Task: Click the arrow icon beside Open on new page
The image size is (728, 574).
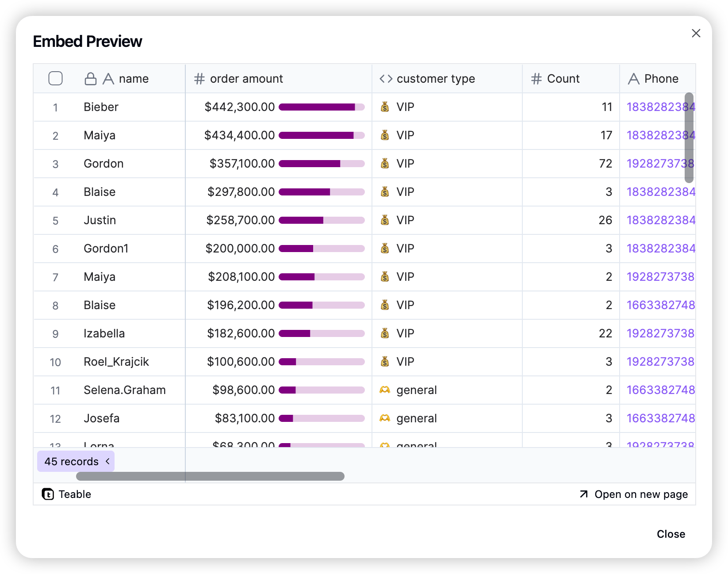Action: (x=584, y=494)
